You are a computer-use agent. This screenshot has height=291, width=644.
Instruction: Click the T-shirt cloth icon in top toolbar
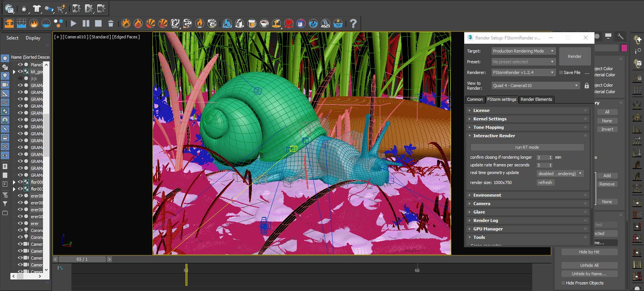tap(37, 8)
